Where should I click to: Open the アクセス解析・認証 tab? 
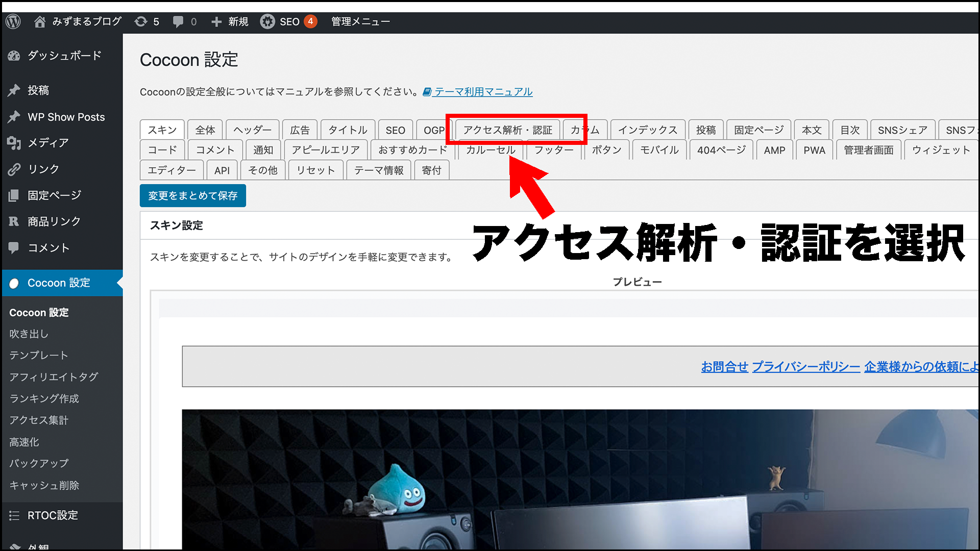point(507,130)
